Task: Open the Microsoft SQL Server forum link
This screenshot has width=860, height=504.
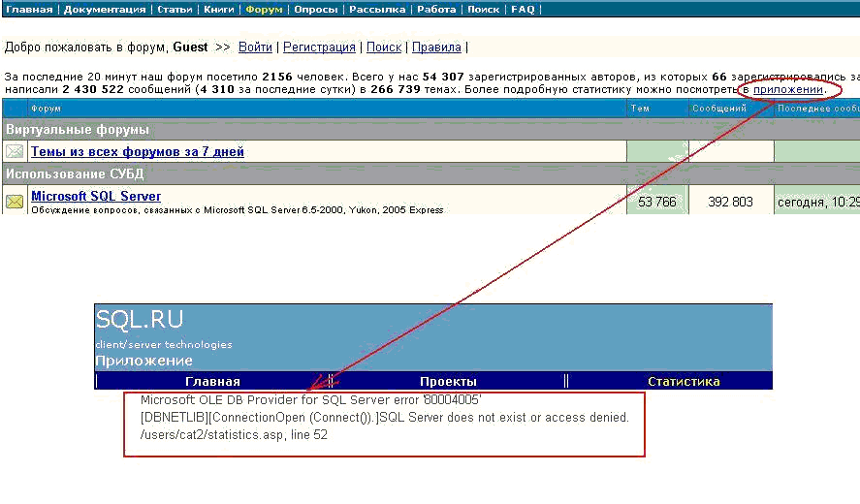Action: tap(96, 196)
